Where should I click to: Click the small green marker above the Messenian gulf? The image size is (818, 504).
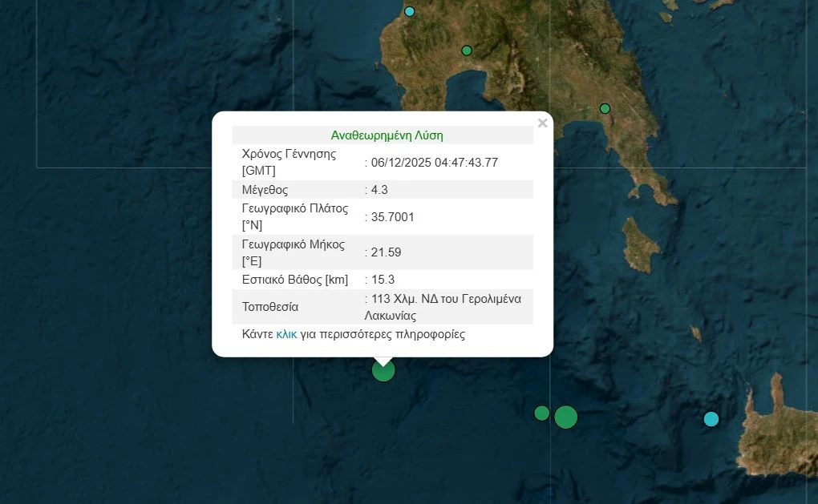click(467, 50)
